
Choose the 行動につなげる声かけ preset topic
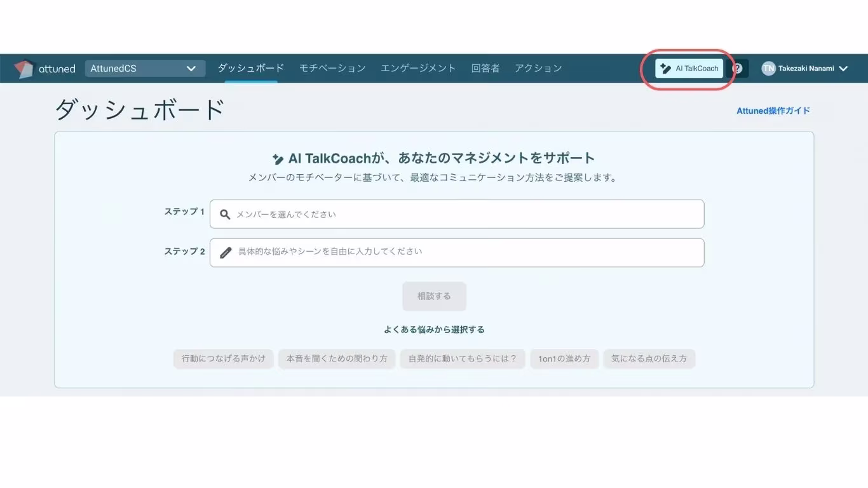point(223,358)
